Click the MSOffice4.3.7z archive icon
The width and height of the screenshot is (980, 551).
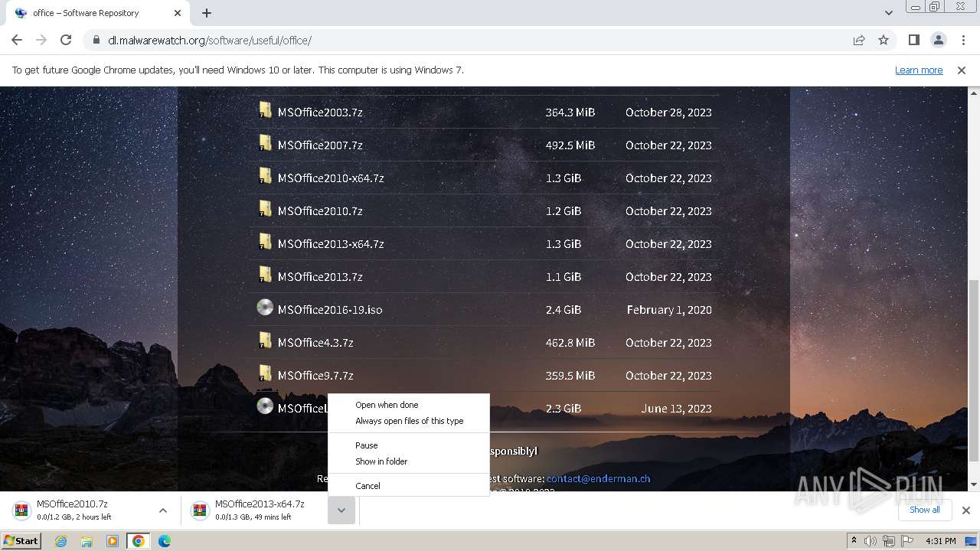click(x=265, y=341)
